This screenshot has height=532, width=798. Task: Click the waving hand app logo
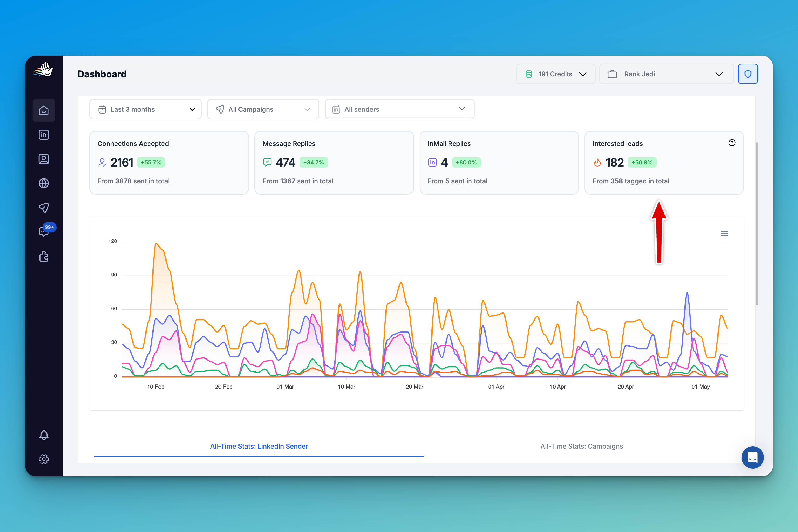pos(43,70)
